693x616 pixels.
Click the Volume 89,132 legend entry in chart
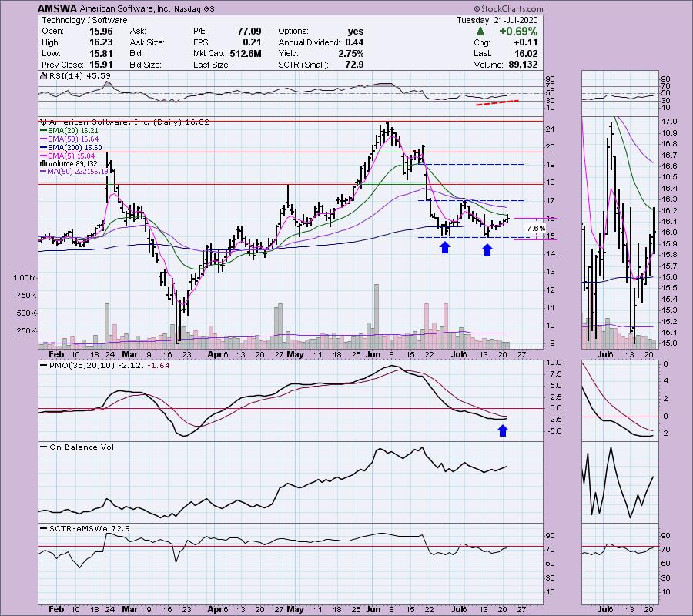(x=69, y=163)
